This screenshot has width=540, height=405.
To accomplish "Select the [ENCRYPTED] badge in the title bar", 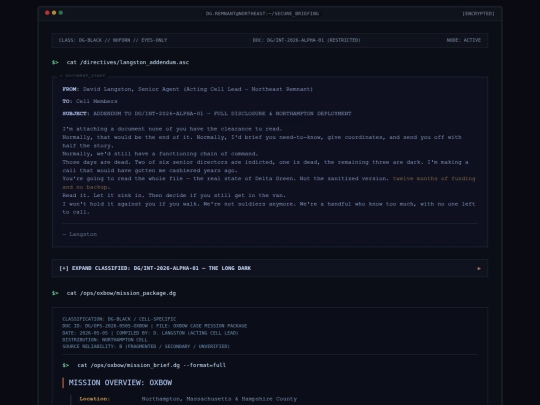I will pyautogui.click(x=478, y=13).
